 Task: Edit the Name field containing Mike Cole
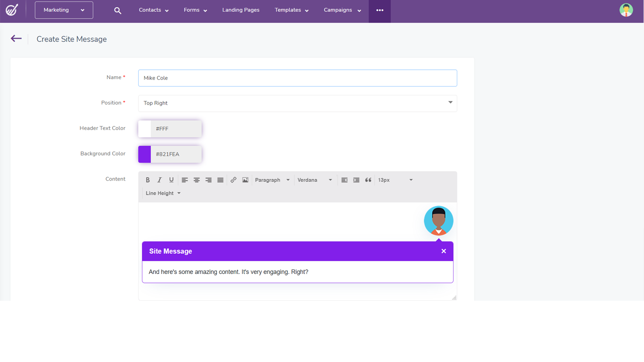click(297, 78)
